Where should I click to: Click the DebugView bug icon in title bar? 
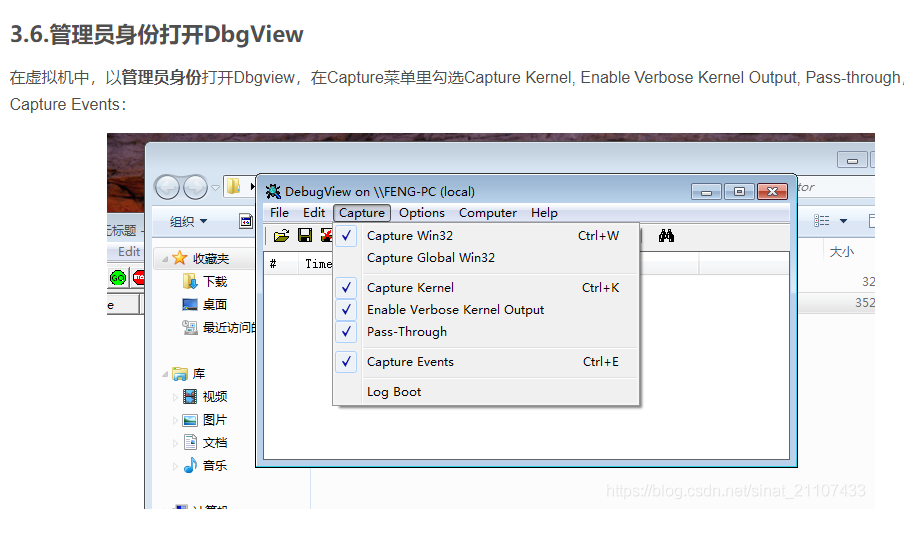(273, 191)
